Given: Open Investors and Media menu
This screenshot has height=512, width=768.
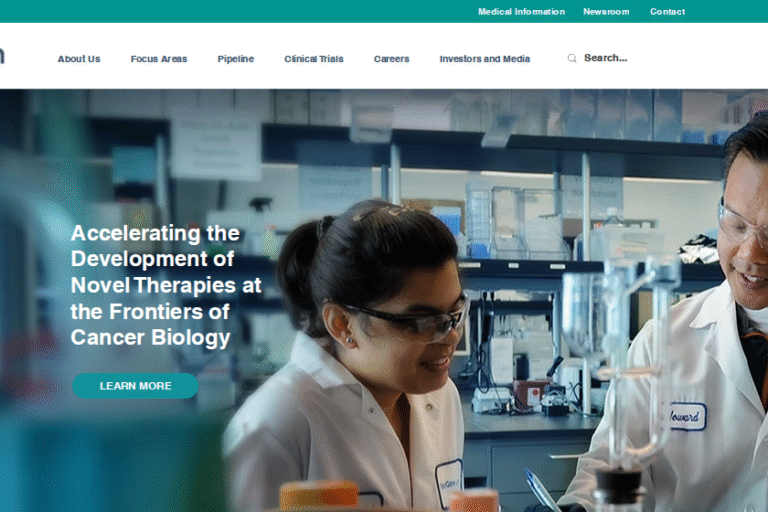Looking at the screenshot, I should (x=484, y=59).
